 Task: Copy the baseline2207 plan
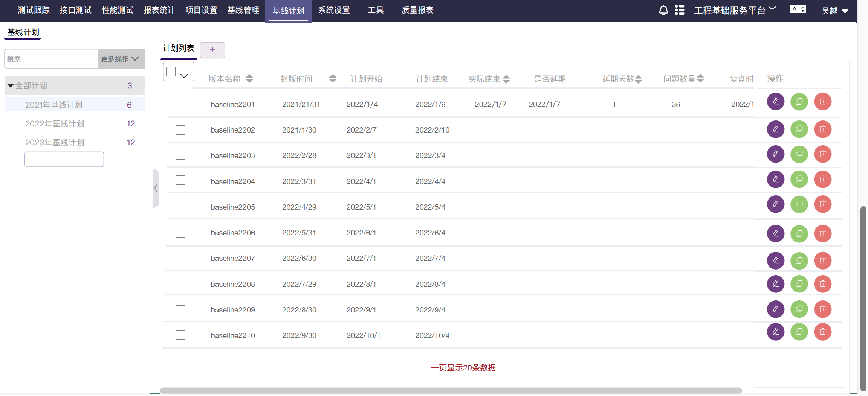pyautogui.click(x=799, y=260)
